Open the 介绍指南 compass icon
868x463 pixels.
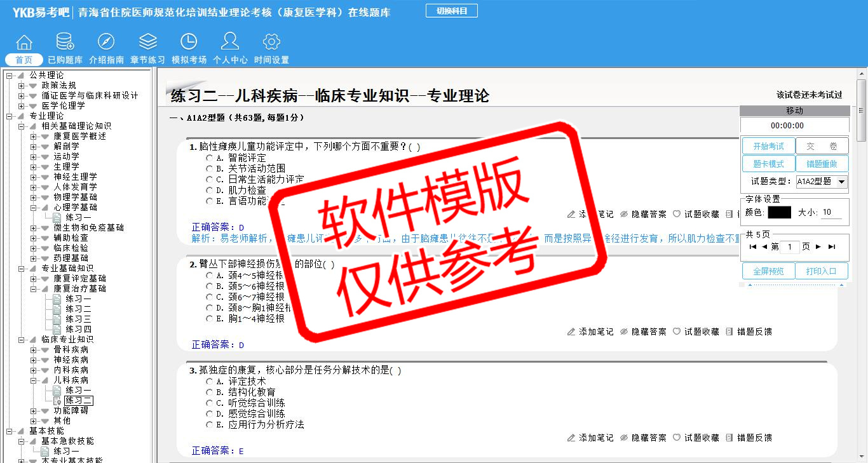click(106, 43)
